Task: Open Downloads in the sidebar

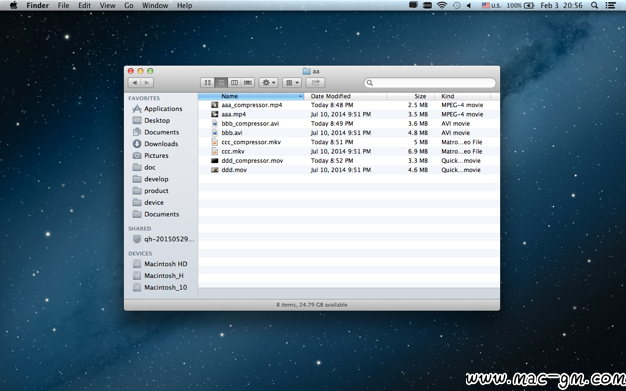Action: (155, 144)
